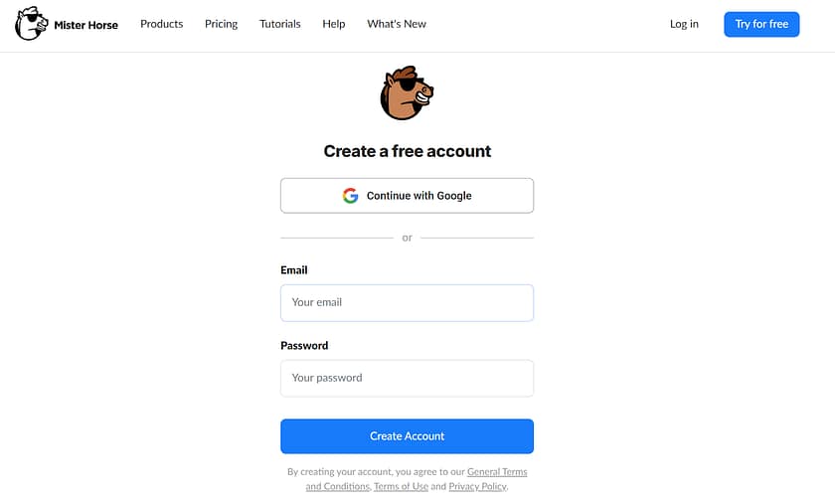Focus the Your email input field
This screenshot has height=504, width=835.
[x=407, y=302]
